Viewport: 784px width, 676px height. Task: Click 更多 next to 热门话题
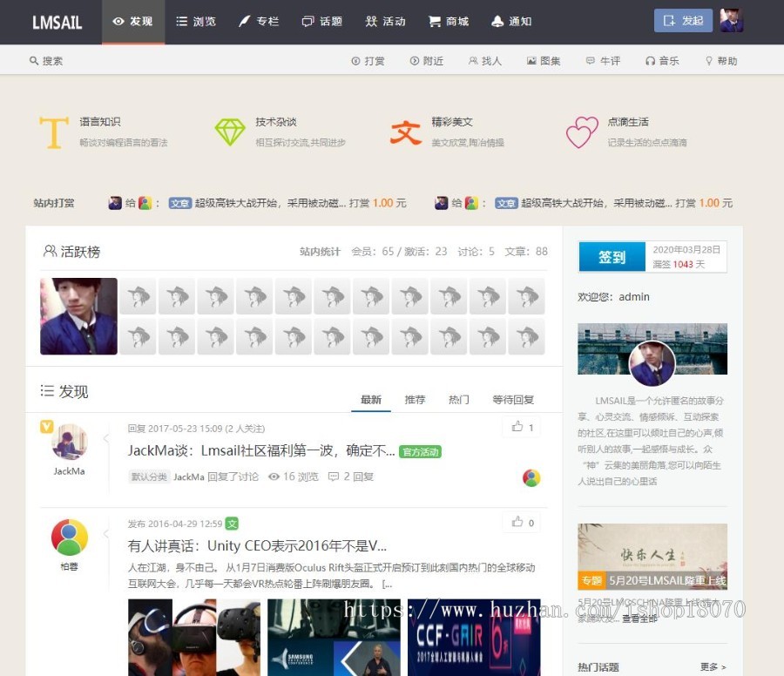click(711, 666)
